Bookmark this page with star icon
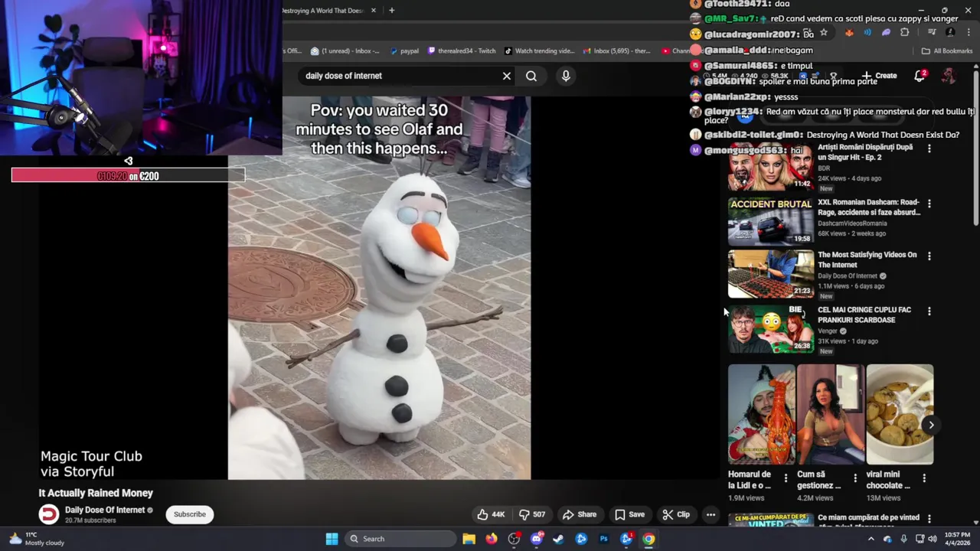The image size is (980, 551). click(x=824, y=32)
